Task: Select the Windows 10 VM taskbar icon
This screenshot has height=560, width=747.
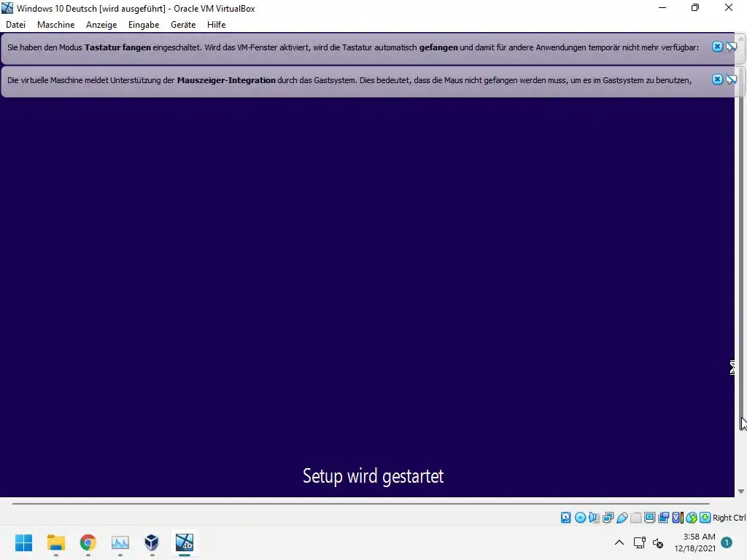Action: point(185,542)
